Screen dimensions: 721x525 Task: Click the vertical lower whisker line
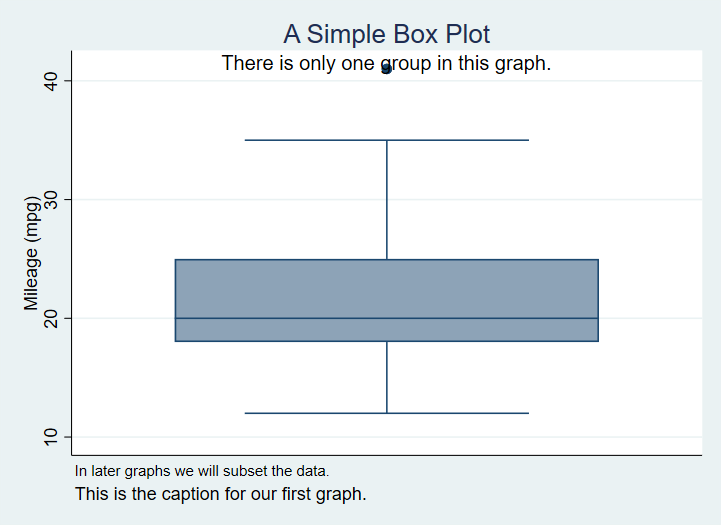[387, 378]
